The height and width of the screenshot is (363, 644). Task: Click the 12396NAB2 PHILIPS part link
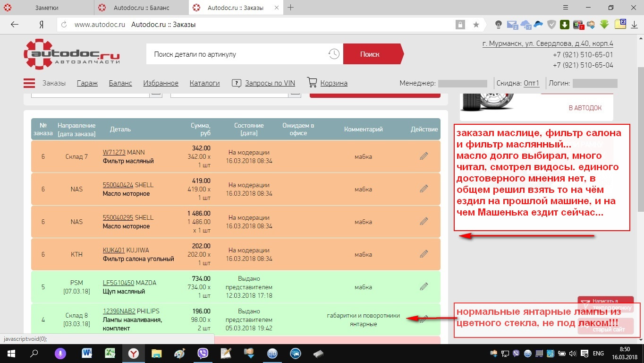[x=119, y=311]
